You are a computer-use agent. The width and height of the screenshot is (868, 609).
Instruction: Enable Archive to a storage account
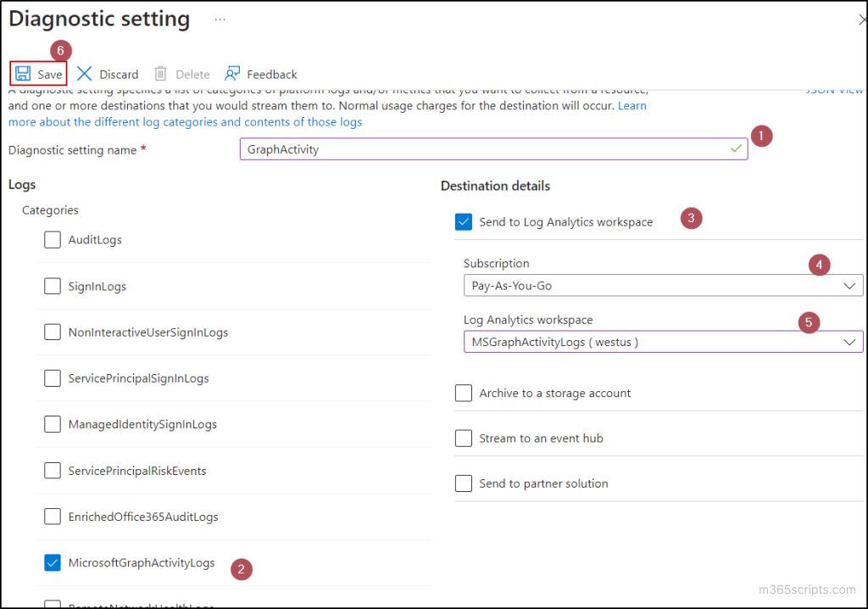(x=463, y=393)
